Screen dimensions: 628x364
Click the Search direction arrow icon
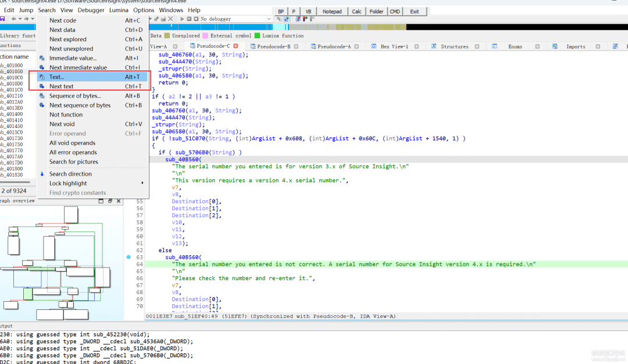click(42, 174)
